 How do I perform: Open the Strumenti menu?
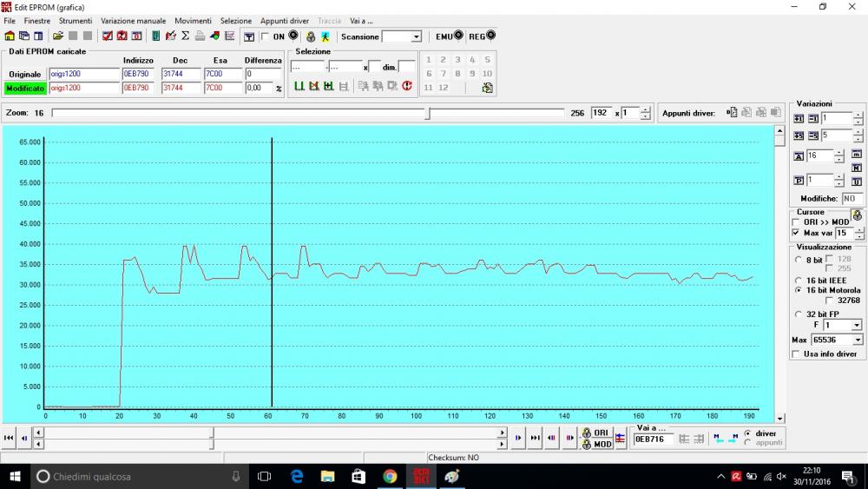pyautogui.click(x=76, y=21)
